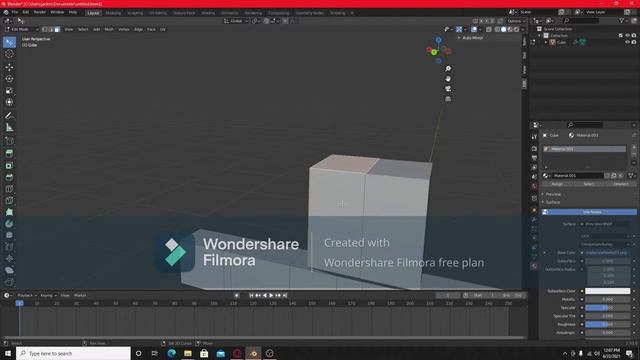Select the Knife tool
This screenshot has height=360, width=640.
(x=9, y=200)
